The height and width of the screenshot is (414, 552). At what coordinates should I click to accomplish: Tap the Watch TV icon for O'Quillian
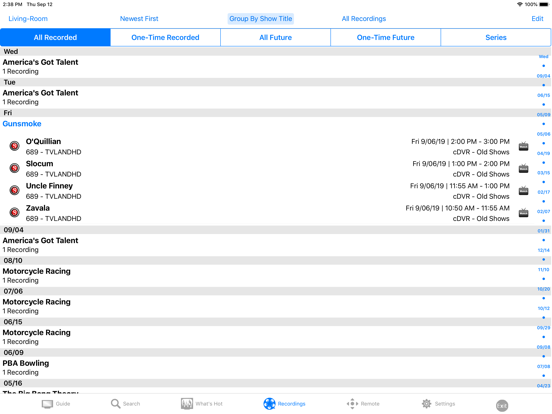coord(523,146)
